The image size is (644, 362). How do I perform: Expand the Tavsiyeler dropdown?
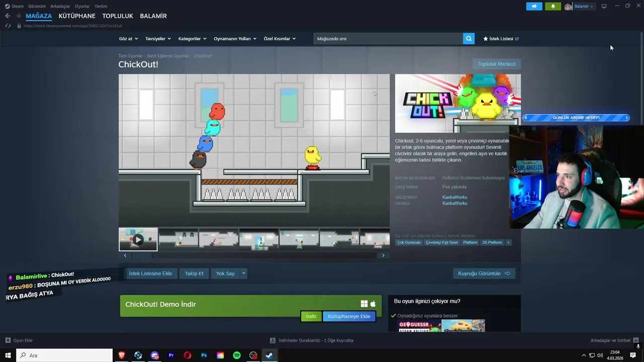pos(158,39)
